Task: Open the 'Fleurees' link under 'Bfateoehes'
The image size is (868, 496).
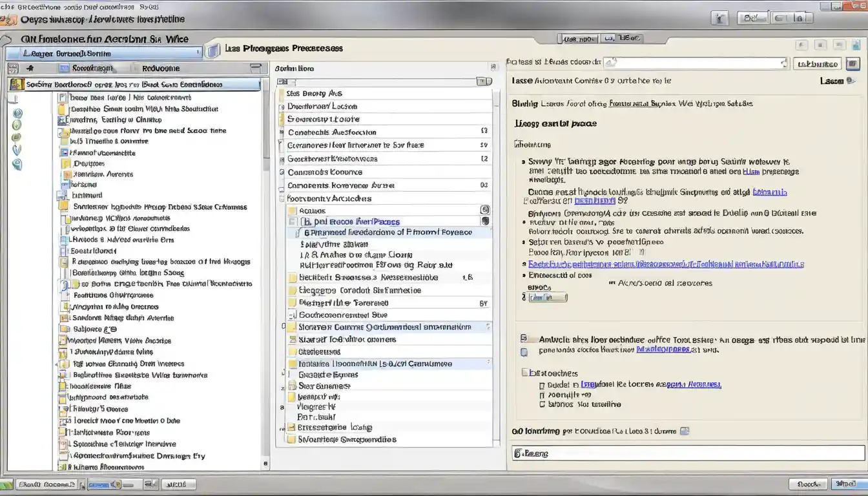Action: coord(694,384)
